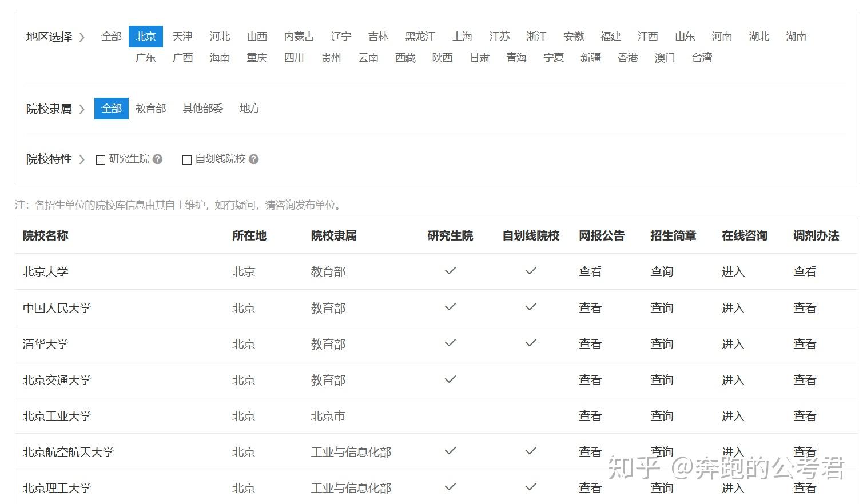
Task: Select the 北京 region filter
Action: click(x=146, y=37)
